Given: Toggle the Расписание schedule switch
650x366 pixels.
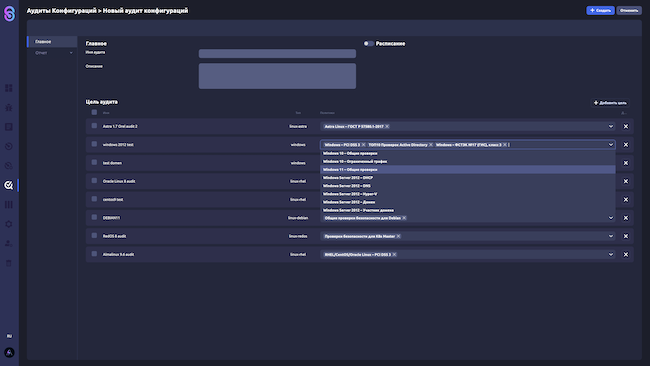Looking at the screenshot, I should [x=369, y=44].
